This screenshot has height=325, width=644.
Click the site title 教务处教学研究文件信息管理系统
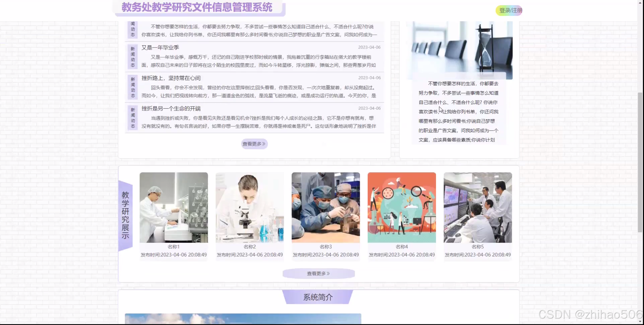tap(197, 7)
